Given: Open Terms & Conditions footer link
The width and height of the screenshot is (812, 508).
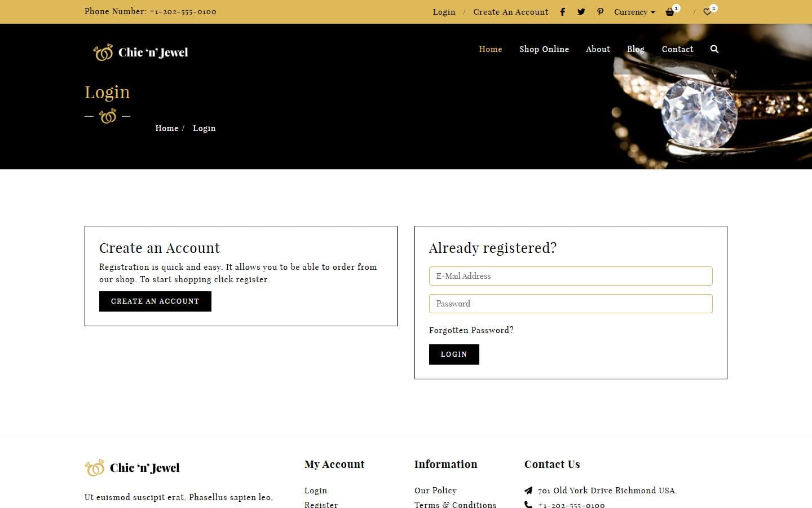Looking at the screenshot, I should point(456,504).
